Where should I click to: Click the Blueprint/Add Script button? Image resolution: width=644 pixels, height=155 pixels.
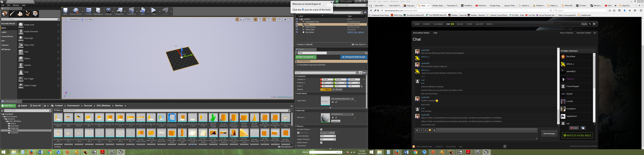(353, 57)
